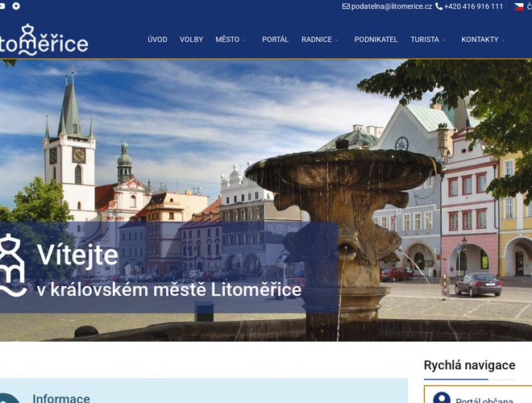Click the Informace circle icon
This screenshot has width=532, height=403.
tap(6, 398)
